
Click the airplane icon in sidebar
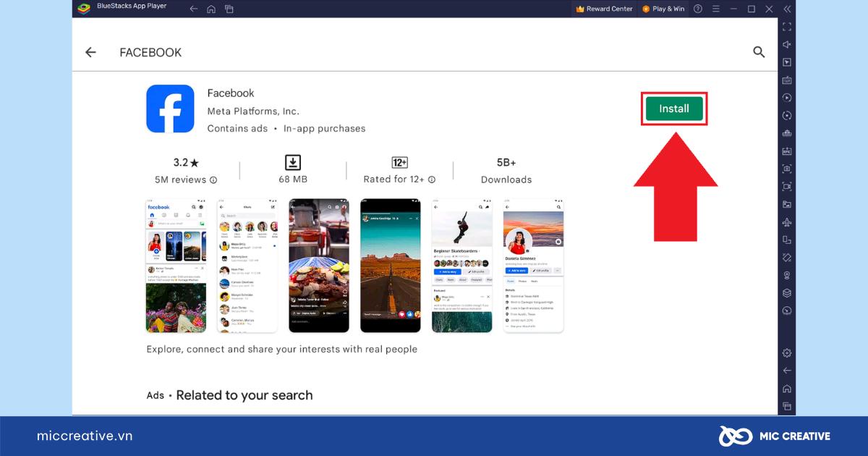coord(787,221)
